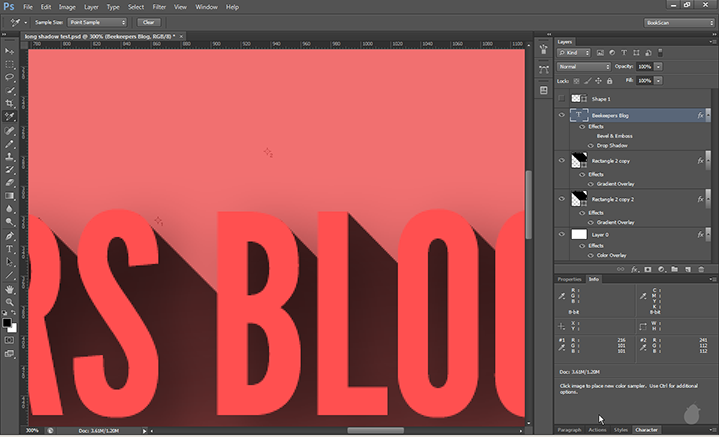
Task: Select Layer 0 thumbnail in Layers panel
Action: [x=578, y=234]
